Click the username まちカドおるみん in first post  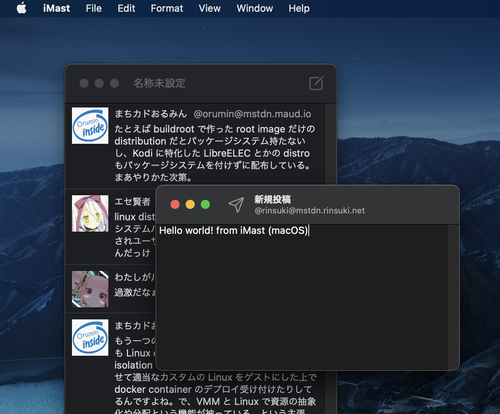151,114
